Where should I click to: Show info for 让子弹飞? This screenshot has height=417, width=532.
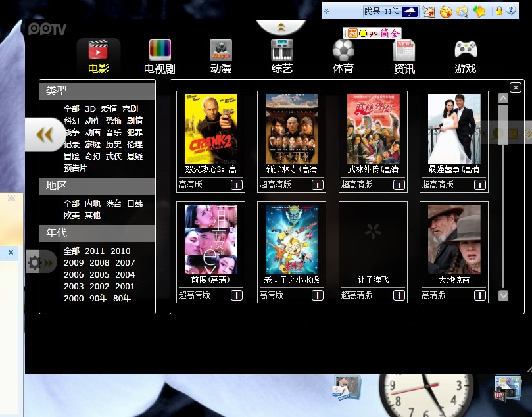(x=399, y=295)
